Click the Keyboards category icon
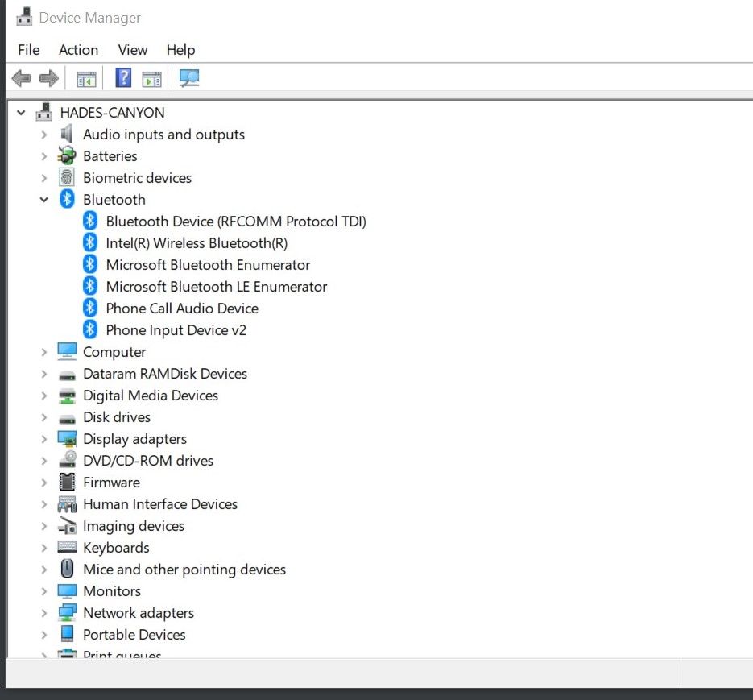The height and width of the screenshot is (700, 753). (x=67, y=547)
